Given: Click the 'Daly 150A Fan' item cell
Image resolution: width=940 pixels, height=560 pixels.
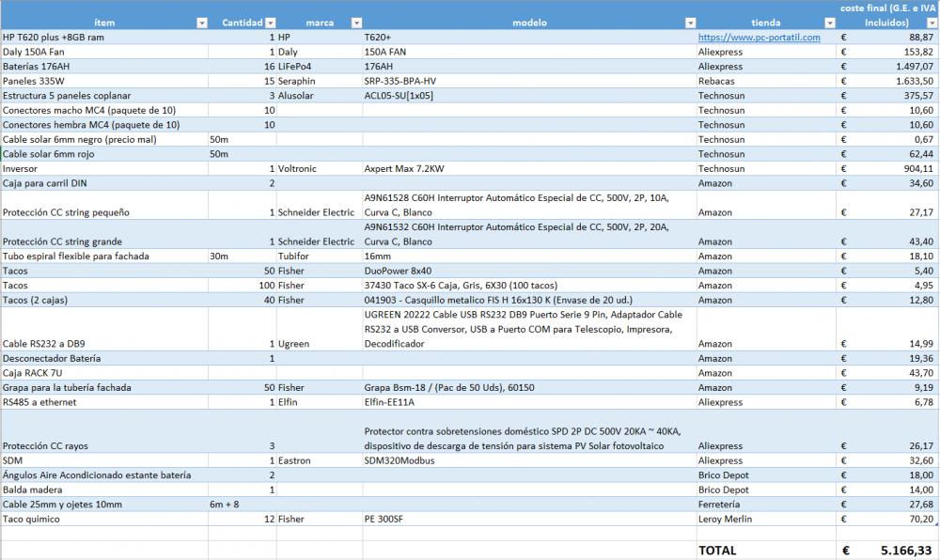Looking at the screenshot, I should coord(105,52).
